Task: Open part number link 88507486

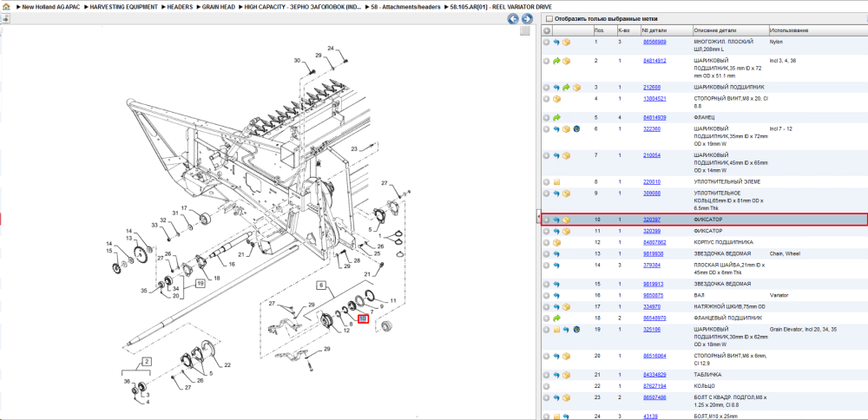Action: click(x=654, y=397)
